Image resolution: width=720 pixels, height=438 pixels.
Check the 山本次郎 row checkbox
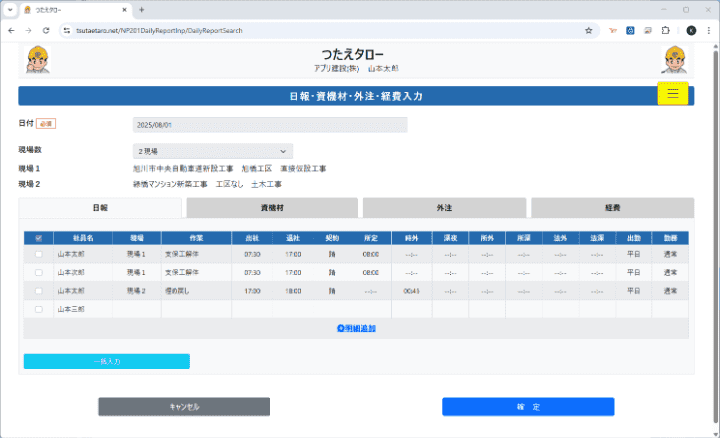coord(39,272)
